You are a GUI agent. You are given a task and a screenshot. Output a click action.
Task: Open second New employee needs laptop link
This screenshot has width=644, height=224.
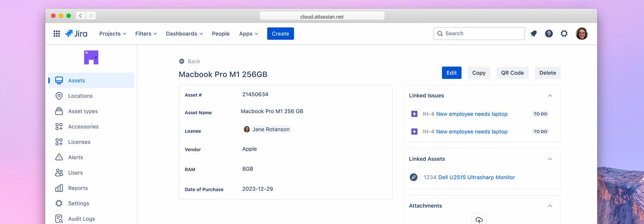pos(472,132)
